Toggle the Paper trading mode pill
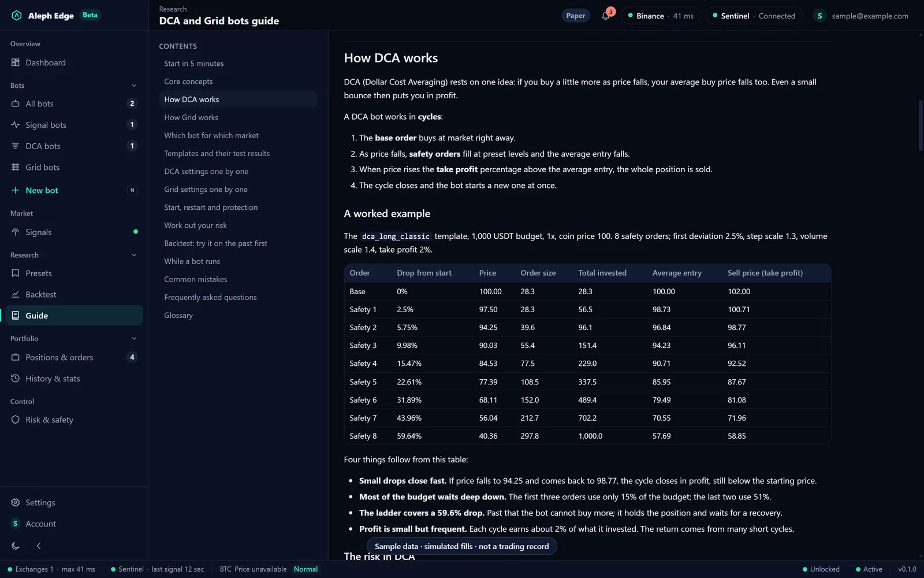The width and height of the screenshot is (924, 578). click(575, 16)
